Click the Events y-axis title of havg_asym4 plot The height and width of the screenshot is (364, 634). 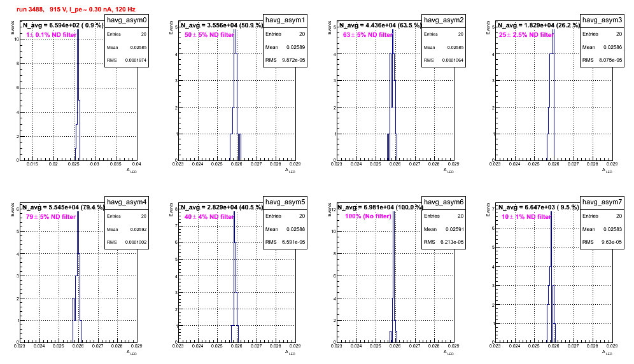13,209
